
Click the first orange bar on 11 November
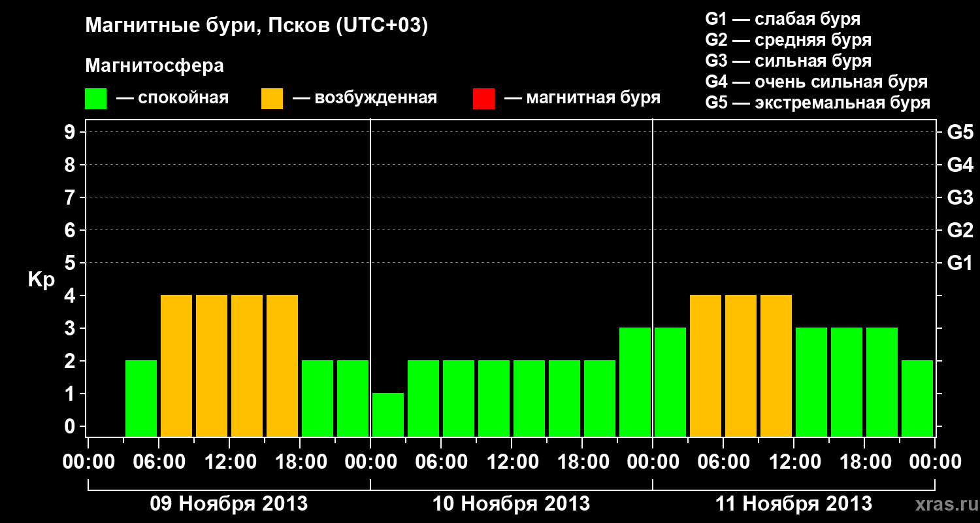click(x=706, y=365)
